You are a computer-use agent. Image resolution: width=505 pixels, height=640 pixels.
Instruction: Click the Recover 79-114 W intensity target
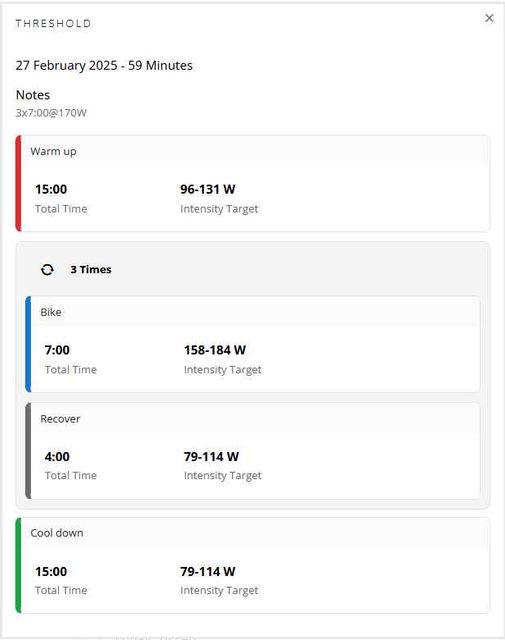point(211,457)
